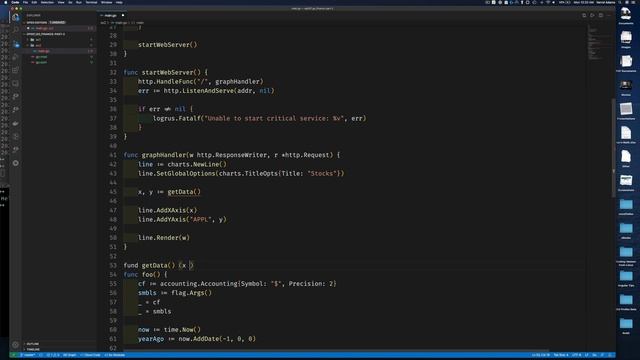Open the Manage gear at activity bar bottom
640x360 pixels.
click(x=16, y=344)
